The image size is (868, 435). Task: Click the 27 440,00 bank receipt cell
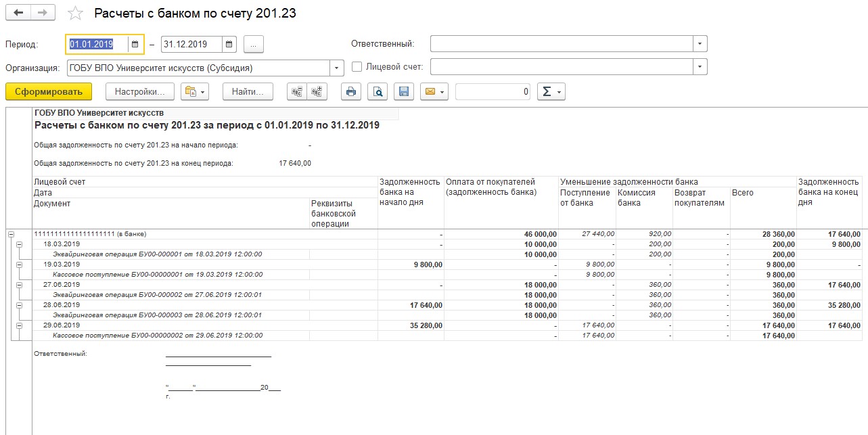[x=587, y=234]
